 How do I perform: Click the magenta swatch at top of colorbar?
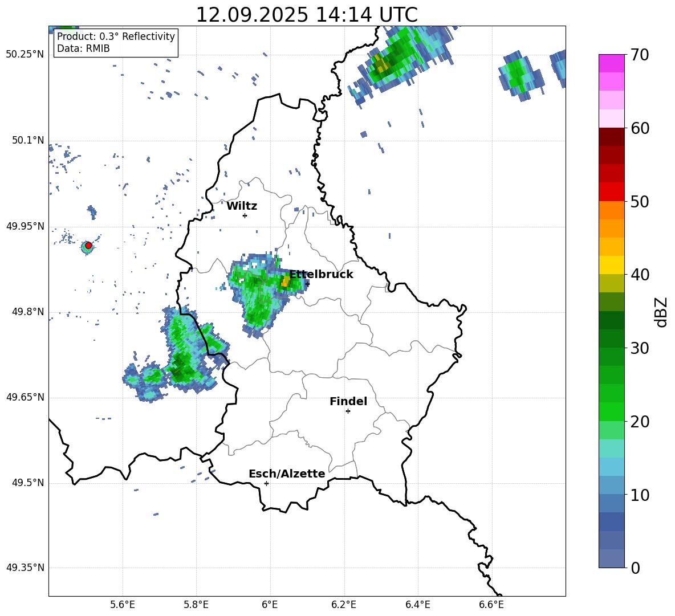click(x=612, y=63)
